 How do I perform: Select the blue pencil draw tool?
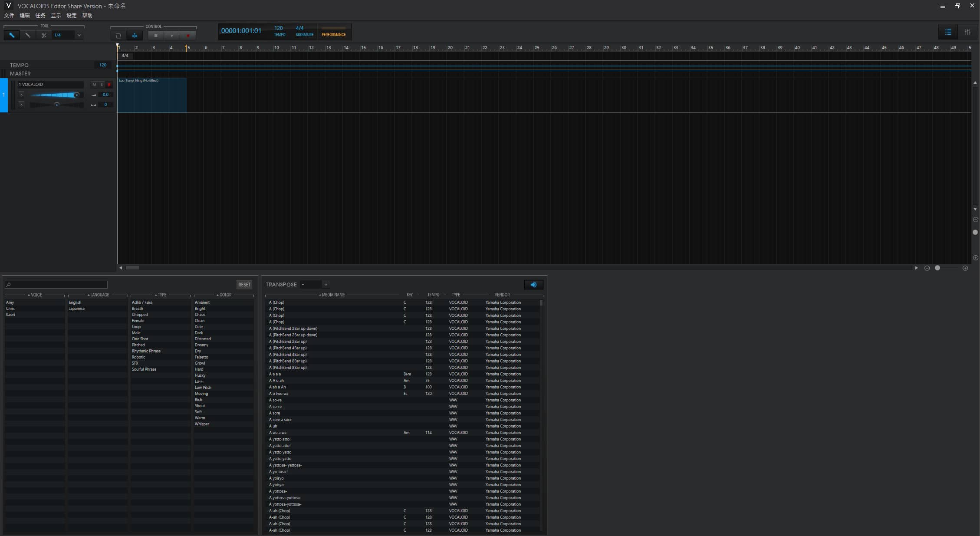12,35
